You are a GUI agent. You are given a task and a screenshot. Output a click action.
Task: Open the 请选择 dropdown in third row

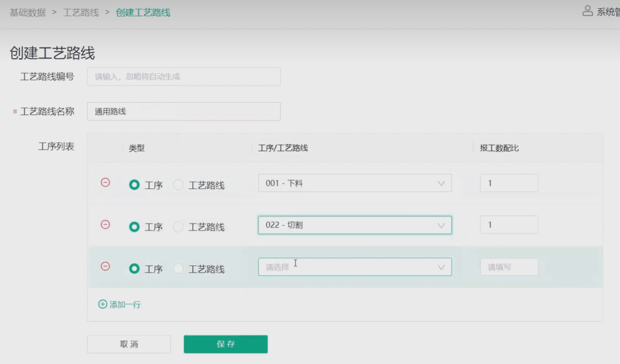354,267
